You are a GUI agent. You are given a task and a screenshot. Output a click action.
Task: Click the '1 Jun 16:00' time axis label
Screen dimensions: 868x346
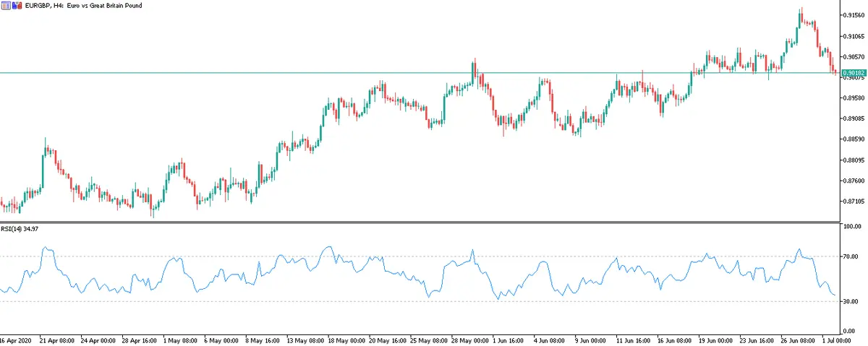pos(509,339)
